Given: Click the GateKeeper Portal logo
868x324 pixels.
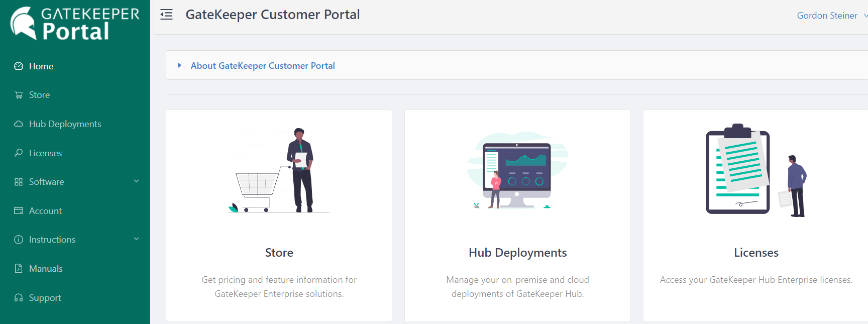Looking at the screenshot, I should (75, 23).
